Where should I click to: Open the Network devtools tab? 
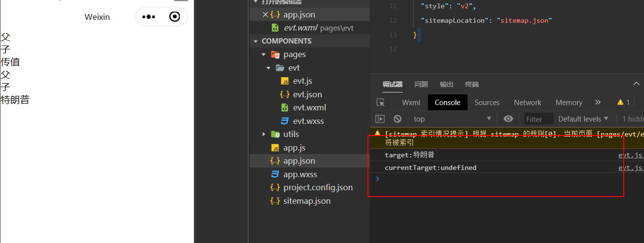coord(527,103)
